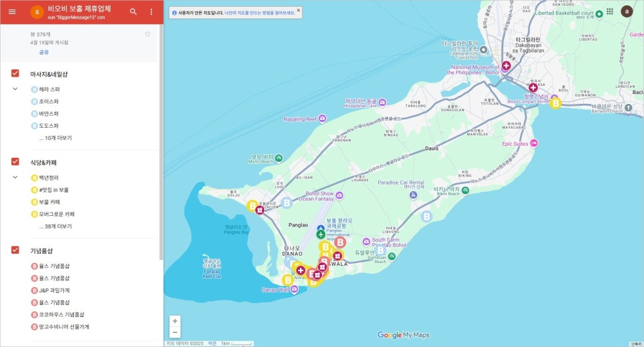Expand '... 38개 더보기' to show more restaurants
Screen dimensions: 644x347
(x=55, y=226)
